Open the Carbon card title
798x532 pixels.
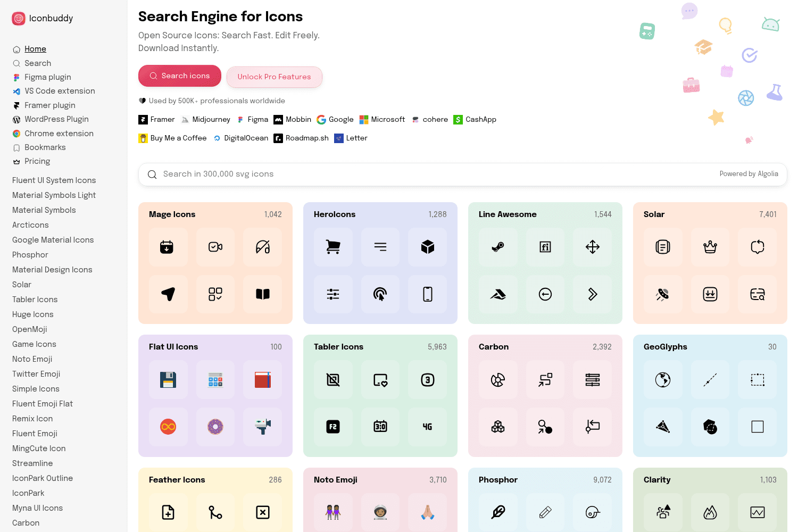pyautogui.click(x=494, y=347)
